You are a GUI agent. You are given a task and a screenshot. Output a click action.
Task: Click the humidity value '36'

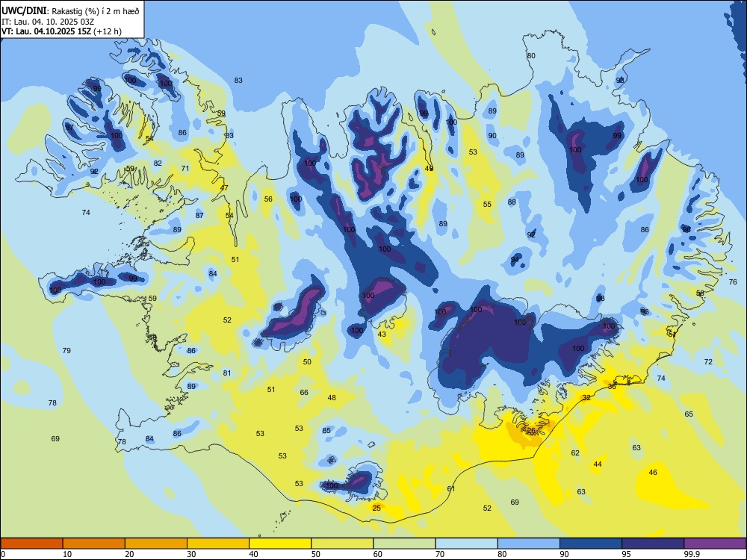[x=612, y=387]
